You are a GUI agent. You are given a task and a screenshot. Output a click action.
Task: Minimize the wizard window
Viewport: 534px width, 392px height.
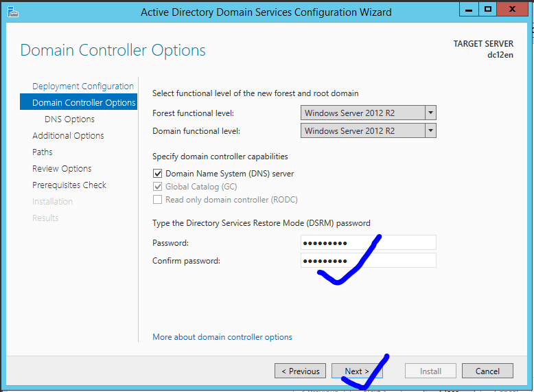tap(469, 9)
